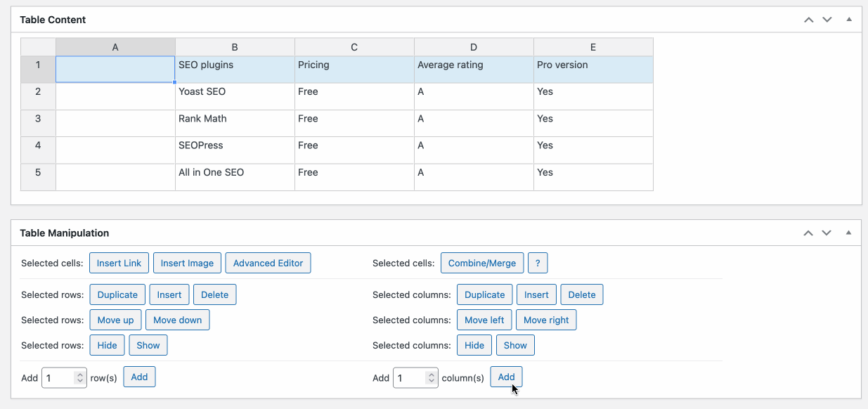Click the 'Yes' cell in Rank Math row
This screenshot has height=409, width=868.
pos(593,123)
